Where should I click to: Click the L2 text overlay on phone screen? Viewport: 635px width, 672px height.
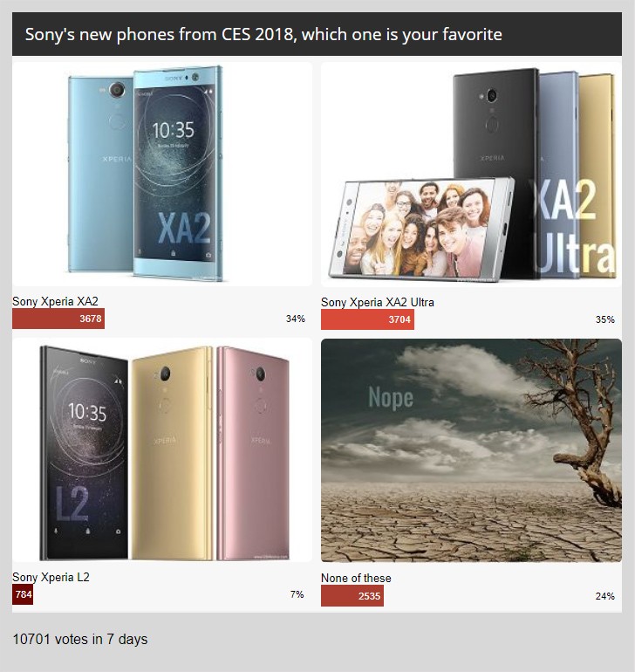[72, 504]
